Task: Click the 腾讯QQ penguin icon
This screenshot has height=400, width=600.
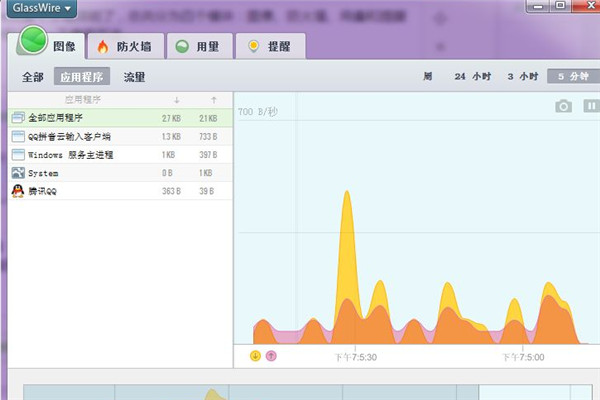Action: coord(18,191)
